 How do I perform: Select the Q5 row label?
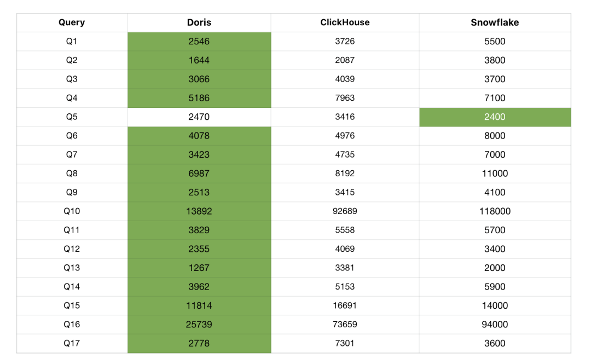[x=72, y=117]
